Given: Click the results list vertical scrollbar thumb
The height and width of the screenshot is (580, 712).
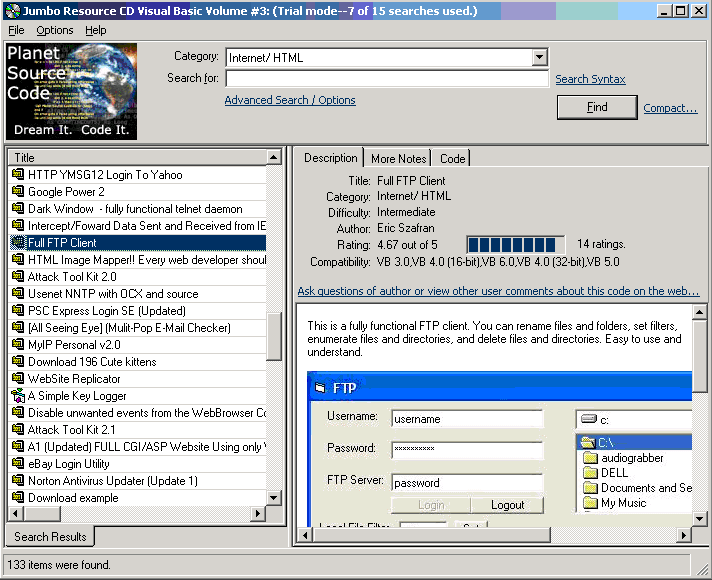Looking at the screenshot, I should 273,336.
